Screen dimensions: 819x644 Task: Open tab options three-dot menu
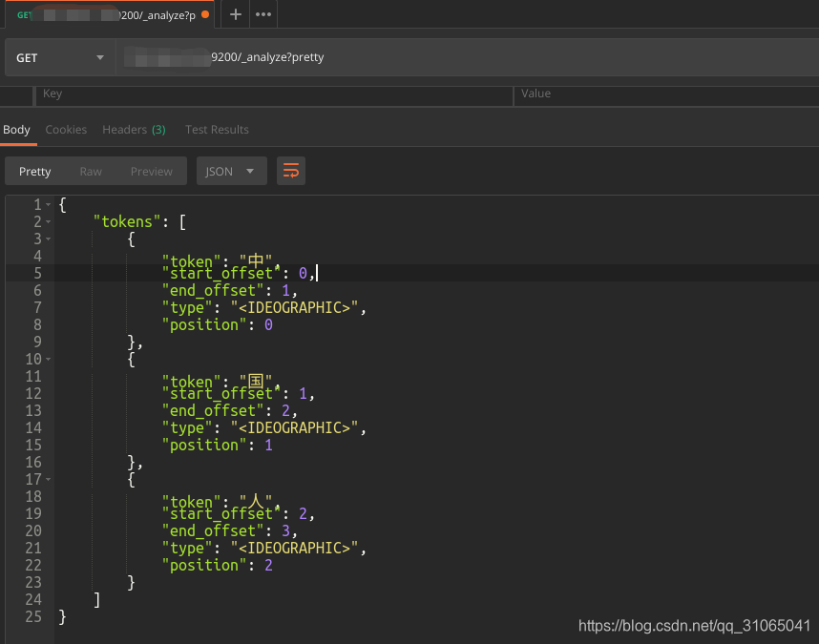pyautogui.click(x=263, y=14)
